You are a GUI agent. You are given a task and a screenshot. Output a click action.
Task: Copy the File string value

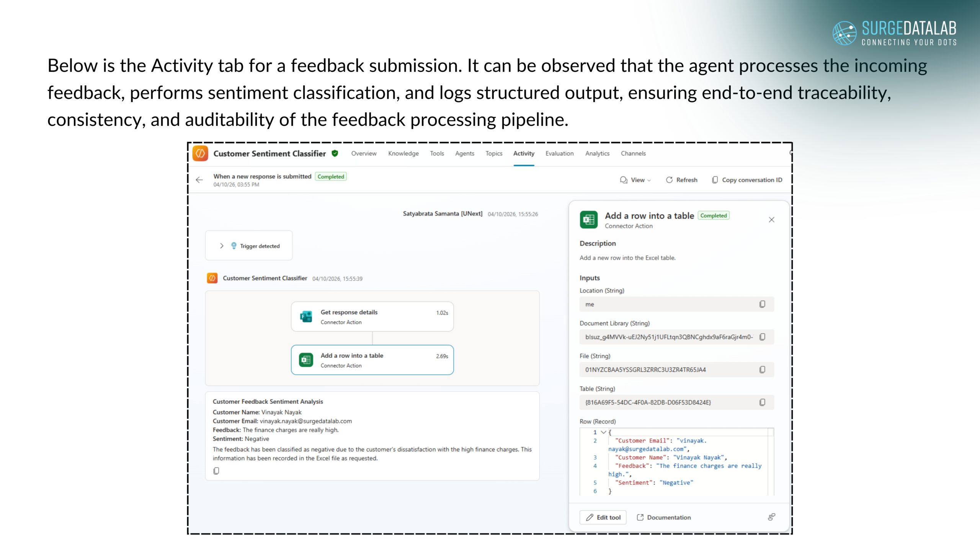click(x=762, y=370)
